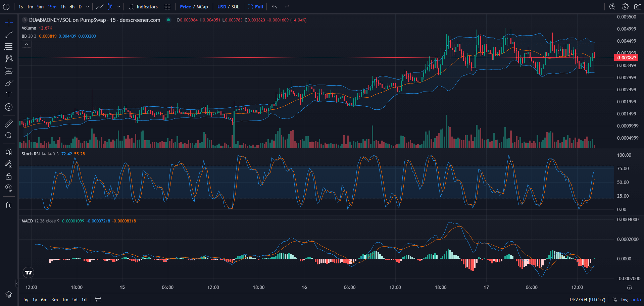Select the 5d range at bottom
This screenshot has height=306, width=644.
tap(75, 299)
